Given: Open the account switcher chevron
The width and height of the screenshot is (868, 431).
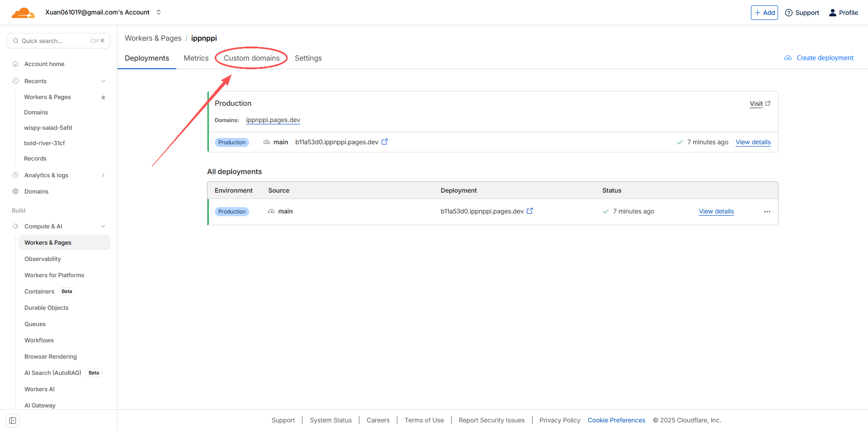Looking at the screenshot, I should click(159, 12).
